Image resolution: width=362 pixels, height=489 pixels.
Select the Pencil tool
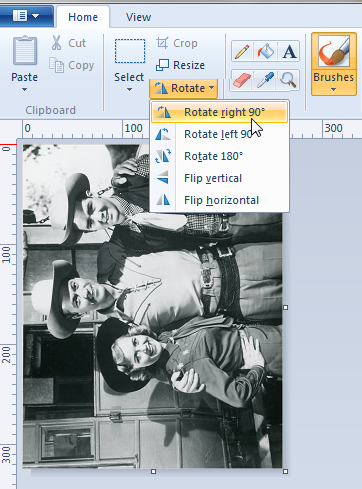242,51
